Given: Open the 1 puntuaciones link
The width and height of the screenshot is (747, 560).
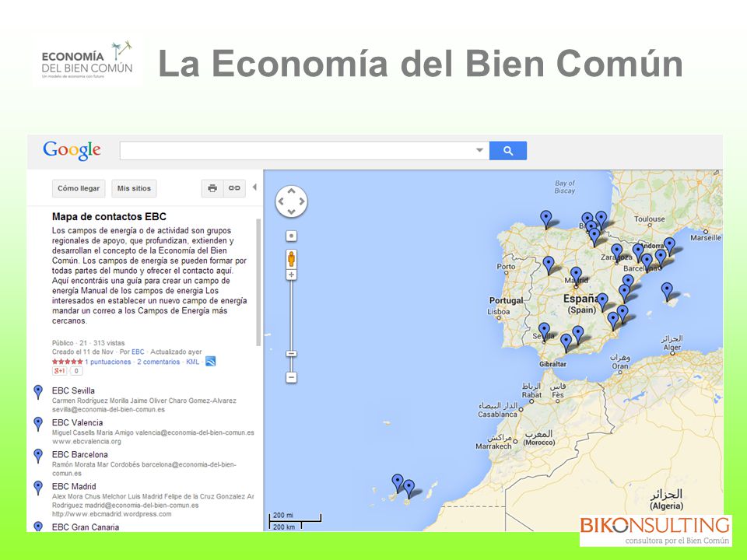Looking at the screenshot, I should (x=107, y=362).
